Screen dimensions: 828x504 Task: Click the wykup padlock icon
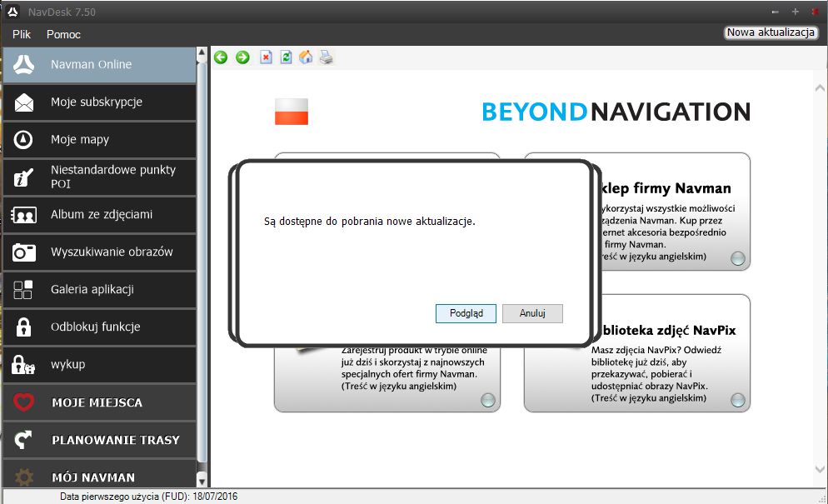(23, 365)
